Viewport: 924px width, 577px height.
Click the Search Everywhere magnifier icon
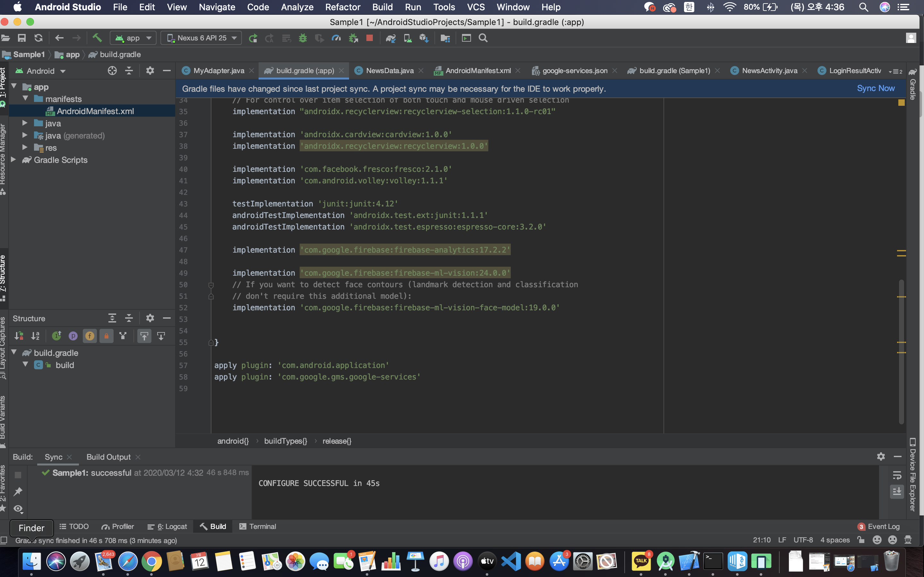click(x=483, y=38)
